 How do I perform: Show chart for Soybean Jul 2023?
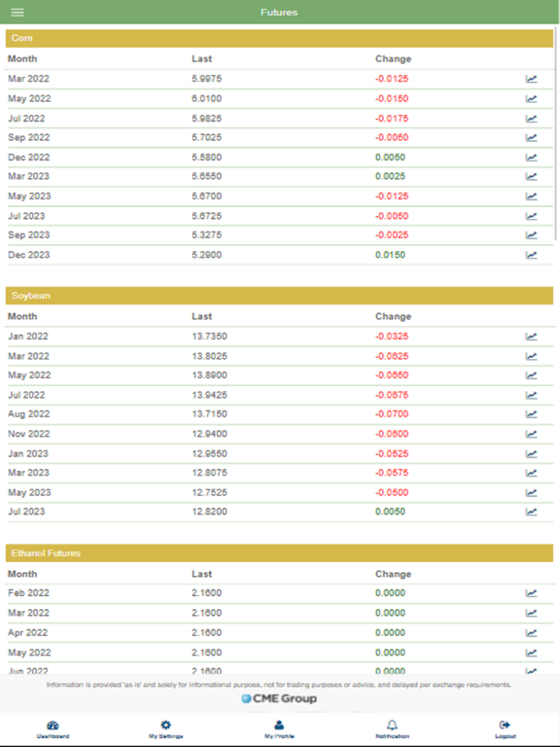point(531,512)
